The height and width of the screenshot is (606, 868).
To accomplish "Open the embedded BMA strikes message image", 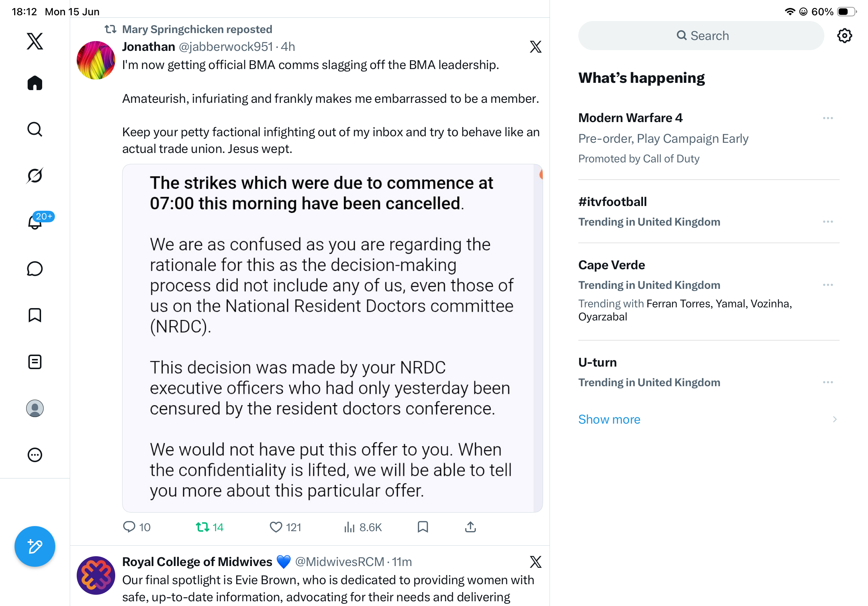I will [x=332, y=338].
